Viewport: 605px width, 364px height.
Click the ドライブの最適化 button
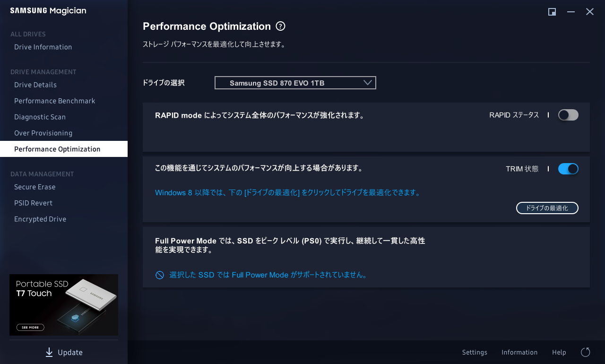[547, 208]
